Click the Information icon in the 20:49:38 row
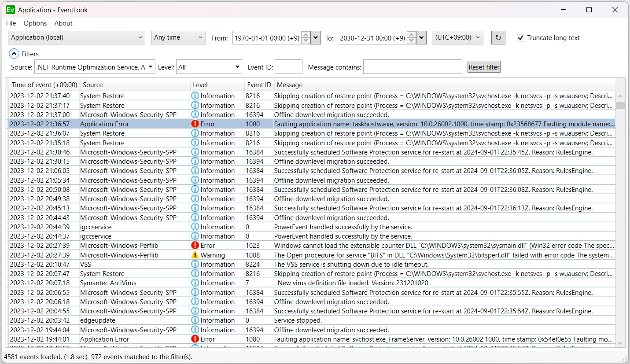 coord(195,199)
